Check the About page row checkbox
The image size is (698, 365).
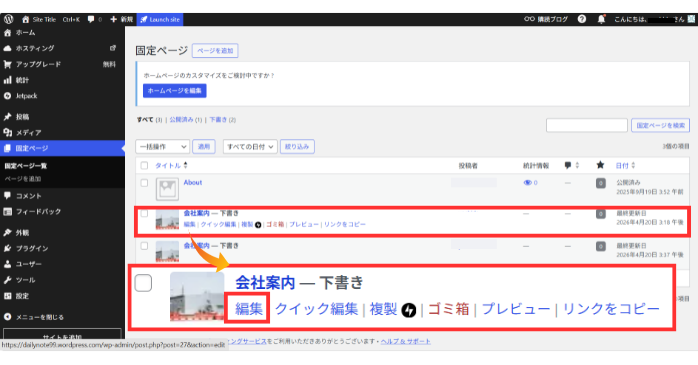(x=144, y=183)
